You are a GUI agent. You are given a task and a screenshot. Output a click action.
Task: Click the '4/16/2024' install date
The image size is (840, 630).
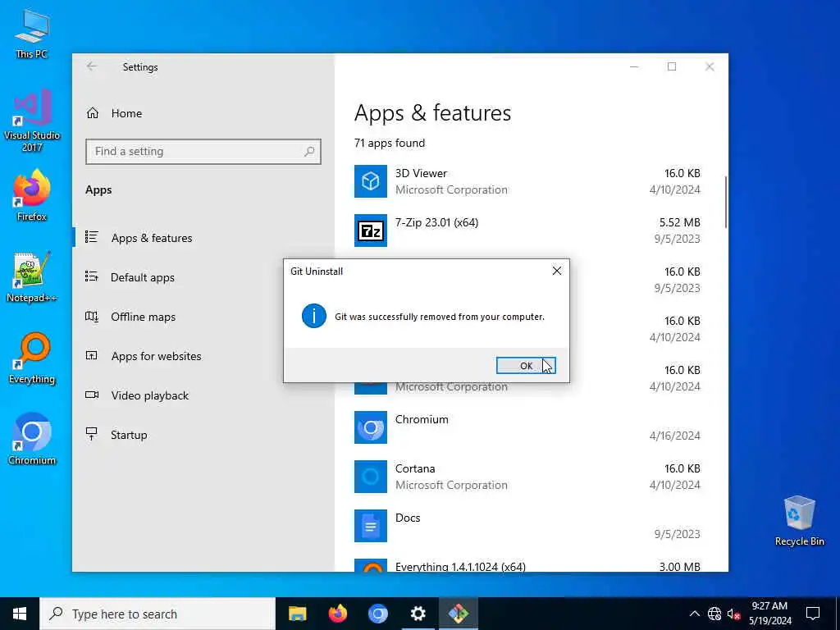click(675, 436)
